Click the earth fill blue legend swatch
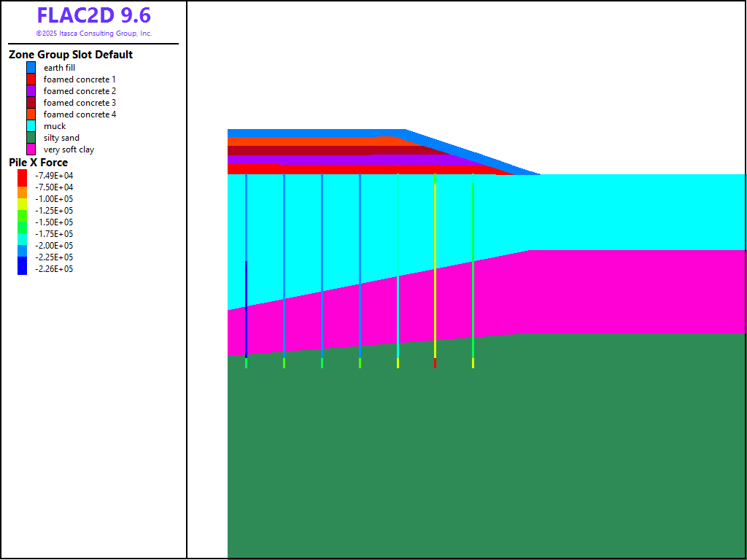Image resolution: width=747 pixels, height=560 pixels. click(31, 68)
